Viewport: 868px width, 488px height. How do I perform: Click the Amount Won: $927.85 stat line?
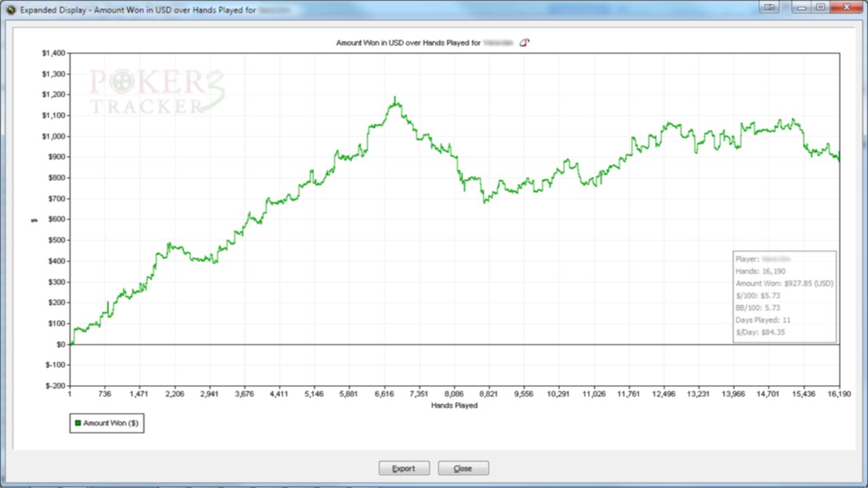(x=784, y=283)
